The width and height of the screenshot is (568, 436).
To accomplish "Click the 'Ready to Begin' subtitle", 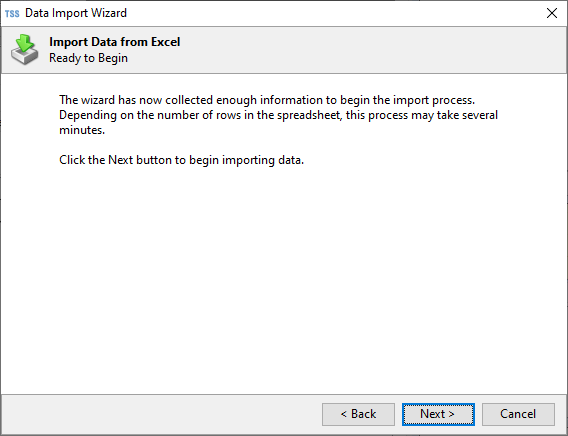I will pos(88,58).
